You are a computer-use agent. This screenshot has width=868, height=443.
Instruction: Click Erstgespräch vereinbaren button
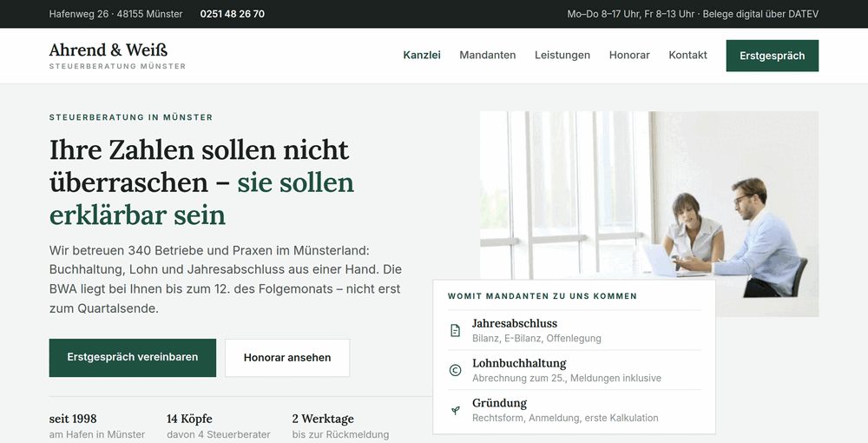point(132,358)
